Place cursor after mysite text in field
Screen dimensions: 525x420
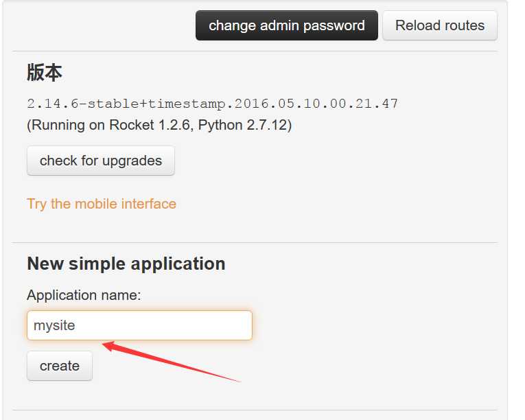point(76,325)
